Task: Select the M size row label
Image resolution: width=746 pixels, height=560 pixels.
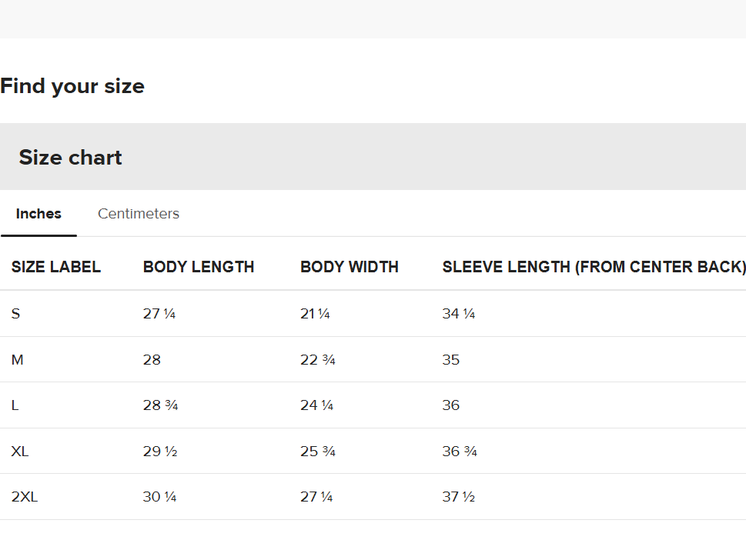Action: (17, 360)
